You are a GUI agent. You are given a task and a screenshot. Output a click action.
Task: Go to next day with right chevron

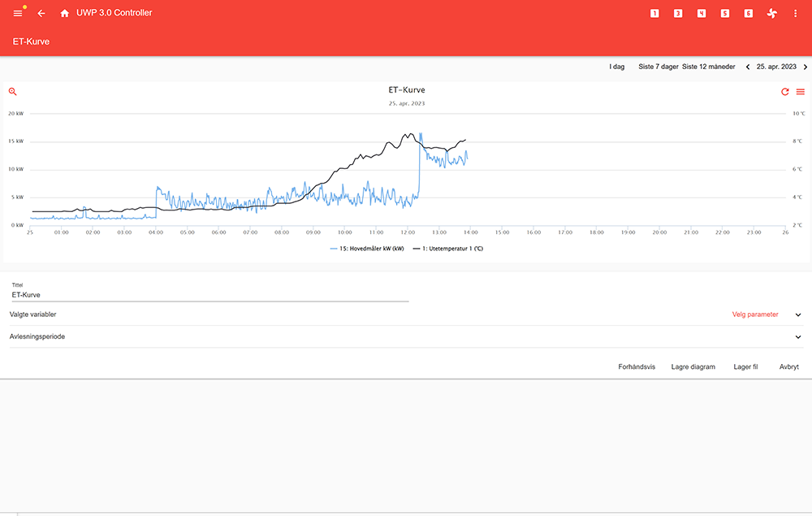tap(805, 67)
